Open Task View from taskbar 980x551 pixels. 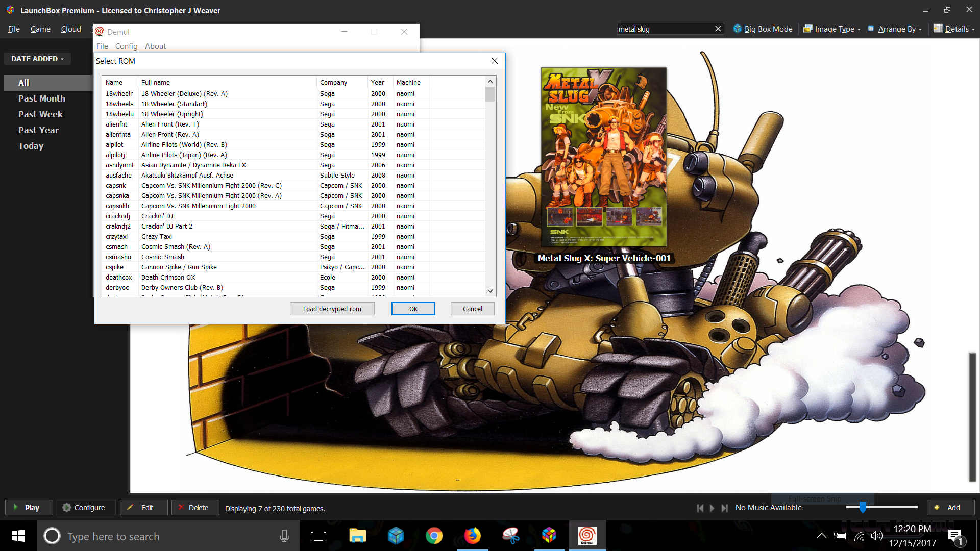[x=318, y=536]
